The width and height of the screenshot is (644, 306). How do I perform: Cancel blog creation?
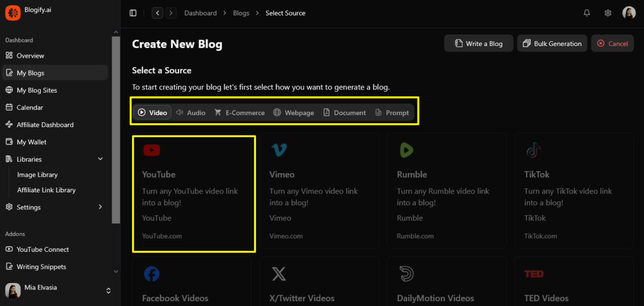tap(612, 43)
